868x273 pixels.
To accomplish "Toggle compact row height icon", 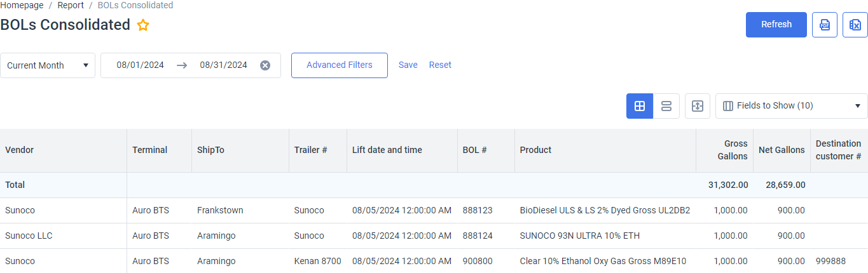I will coord(697,106).
